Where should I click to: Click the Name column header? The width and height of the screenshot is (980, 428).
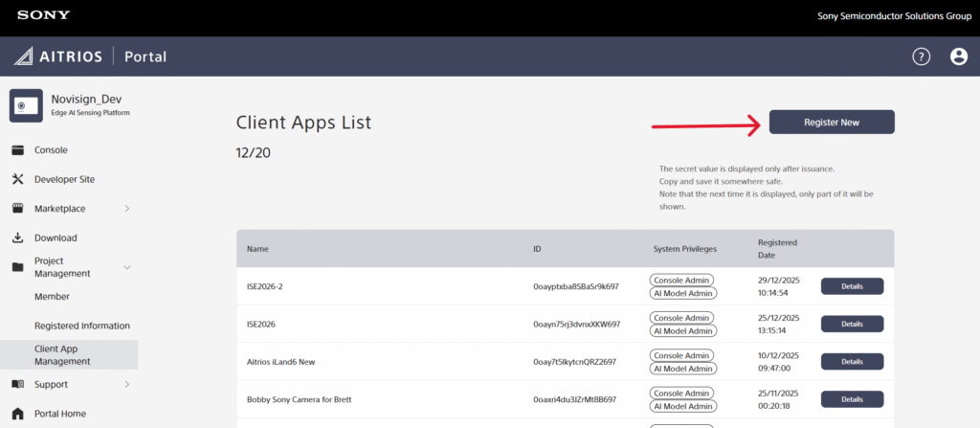(257, 249)
